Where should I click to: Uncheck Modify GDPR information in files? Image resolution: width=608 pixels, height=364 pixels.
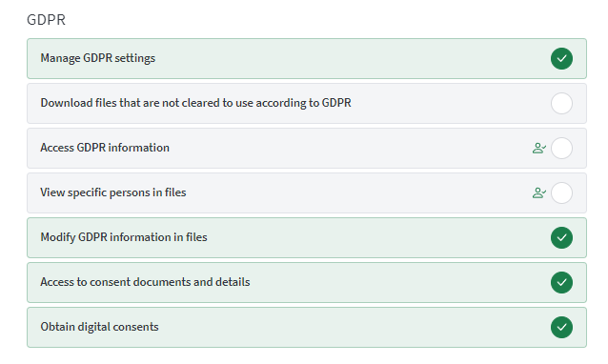click(561, 237)
